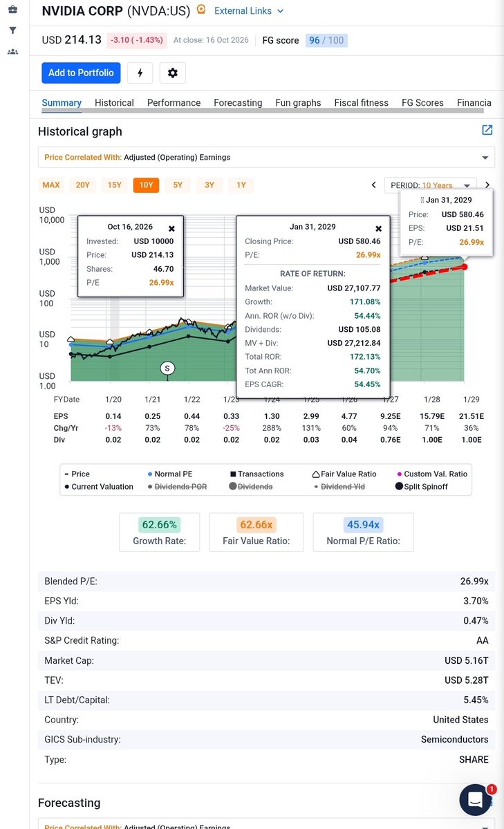Image resolution: width=504 pixels, height=829 pixels.
Task: Close the Oct 16, 2026 tooltip
Action: 171,228
